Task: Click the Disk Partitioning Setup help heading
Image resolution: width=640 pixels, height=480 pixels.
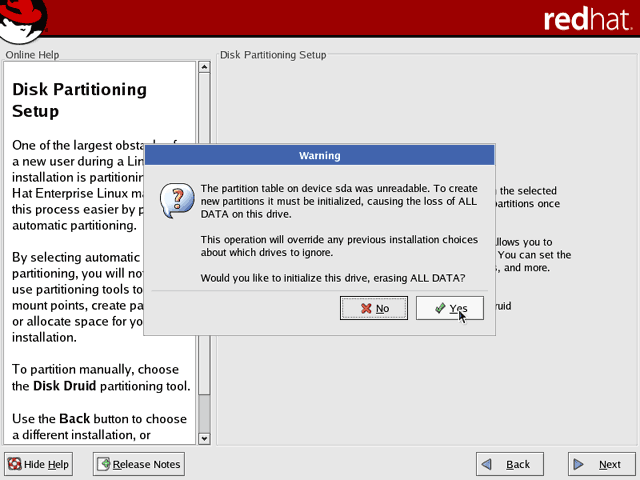Action: click(x=79, y=100)
